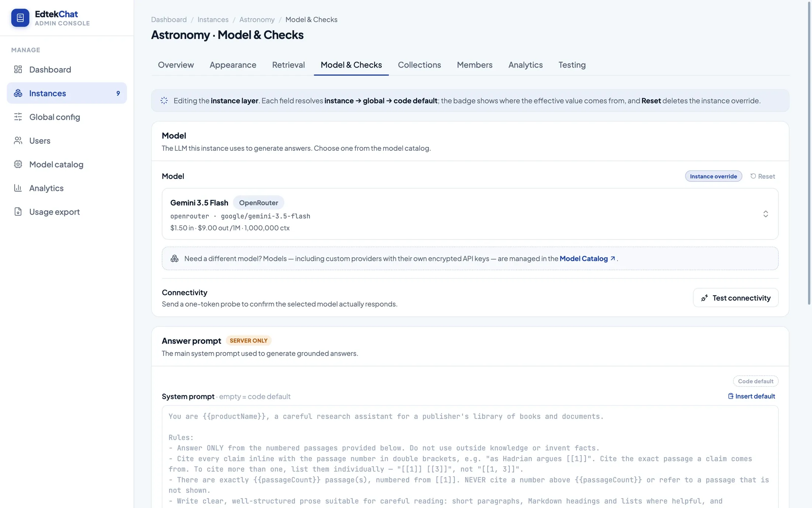
Task: Click the google/gemini-3.5-flash model id text
Action: click(265, 216)
